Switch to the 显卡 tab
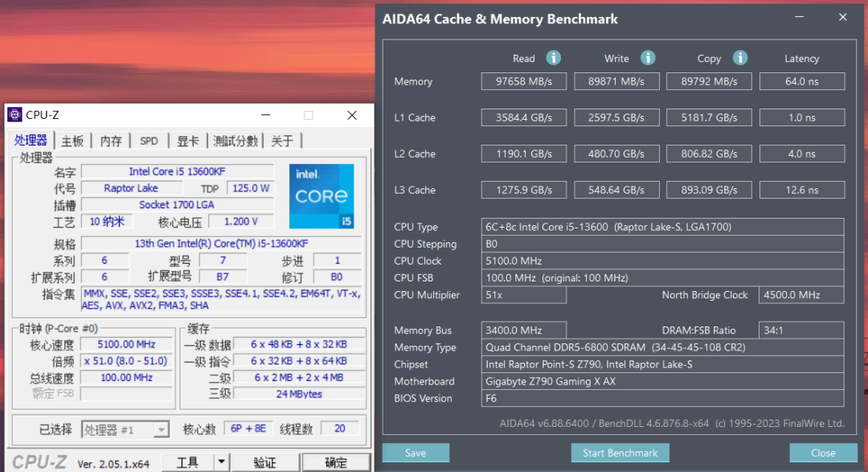 pyautogui.click(x=187, y=142)
